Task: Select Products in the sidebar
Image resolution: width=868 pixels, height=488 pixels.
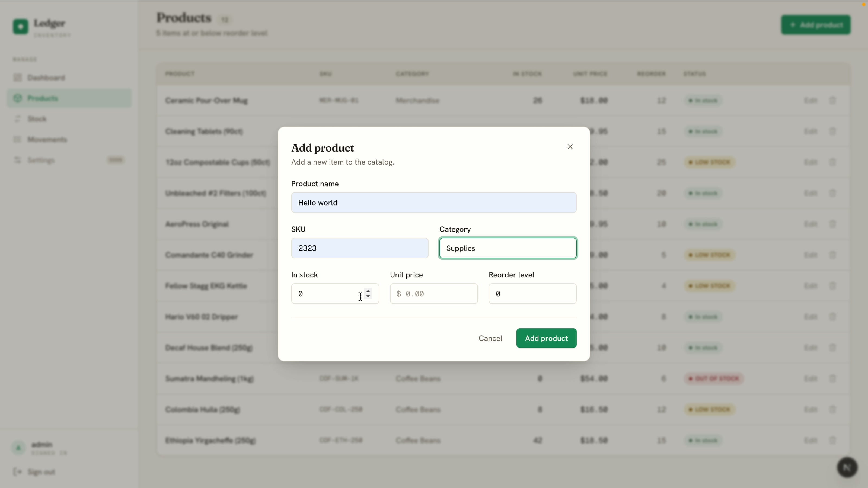Action: (69, 98)
